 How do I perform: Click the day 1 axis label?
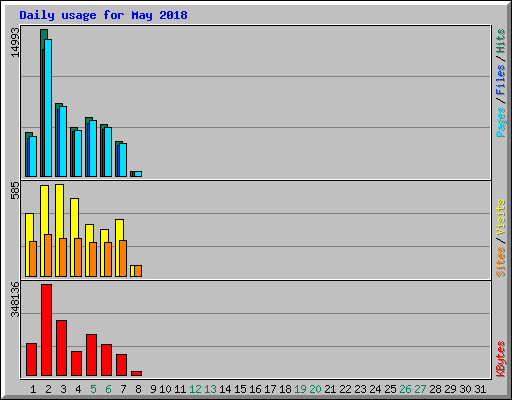[x=33, y=389]
